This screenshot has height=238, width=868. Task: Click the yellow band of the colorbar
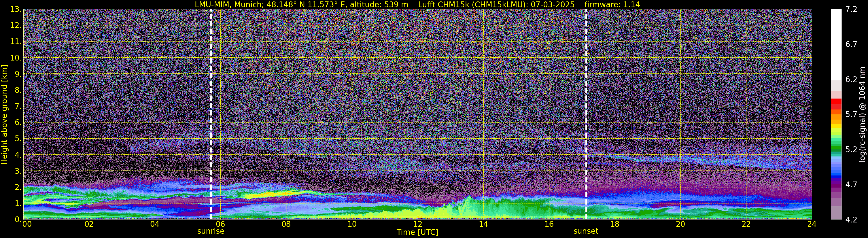836,127
